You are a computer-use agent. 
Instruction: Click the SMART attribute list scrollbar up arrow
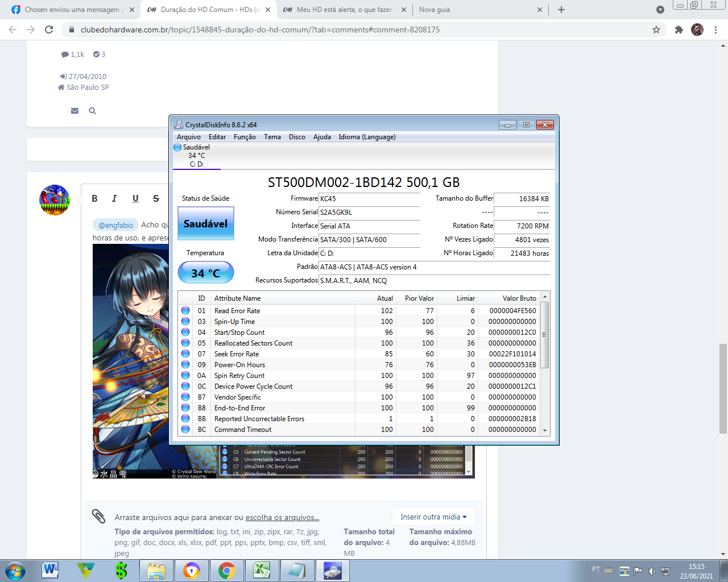click(x=545, y=297)
